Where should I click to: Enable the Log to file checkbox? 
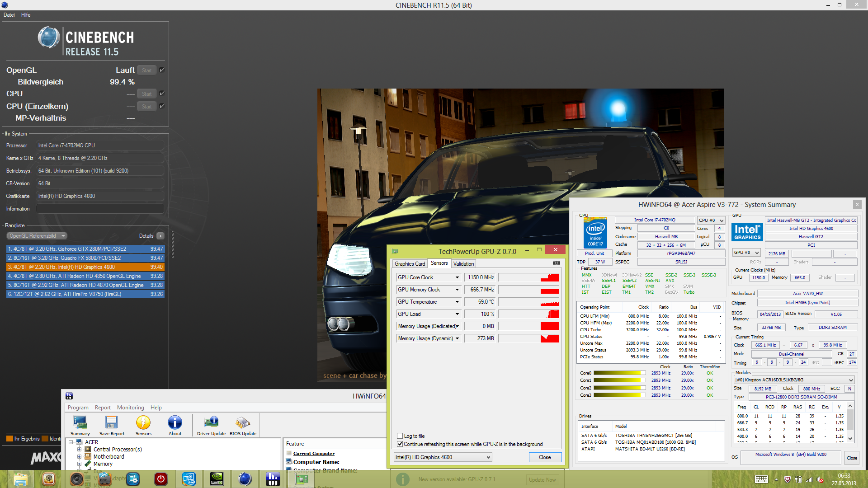pyautogui.click(x=400, y=436)
